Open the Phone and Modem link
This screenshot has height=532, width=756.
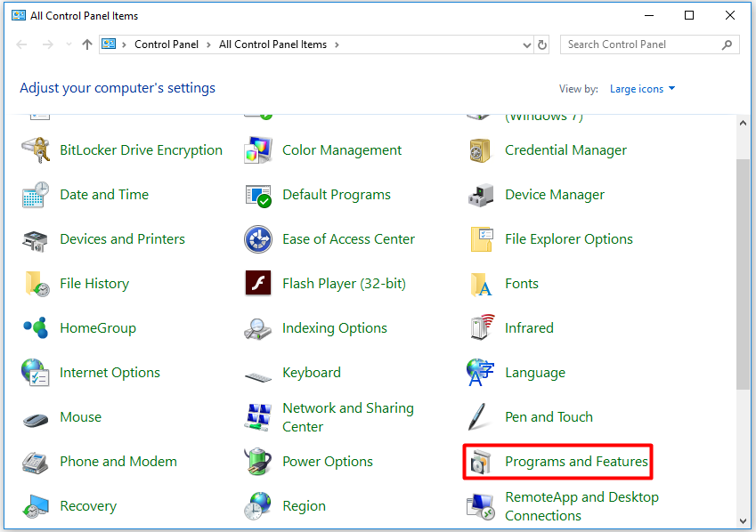point(118,462)
